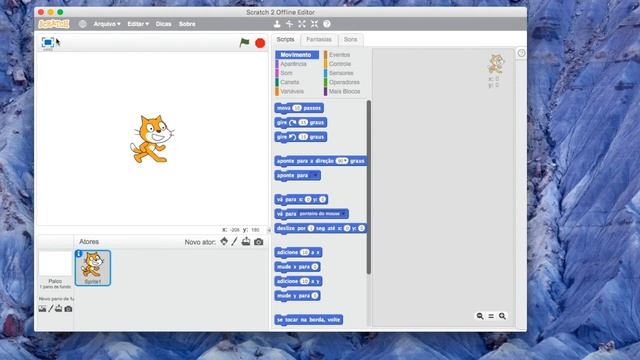
Task: Select the Sensores block category
Action: 341,73
